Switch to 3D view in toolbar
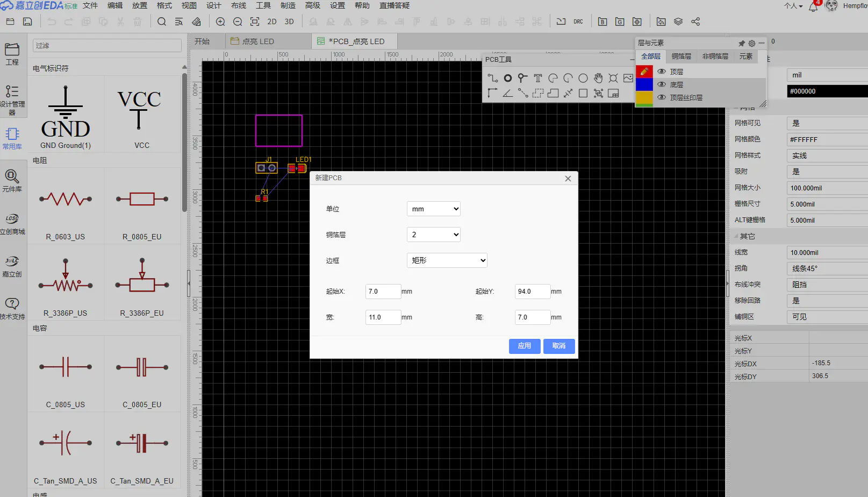868x497 pixels. 289,22
